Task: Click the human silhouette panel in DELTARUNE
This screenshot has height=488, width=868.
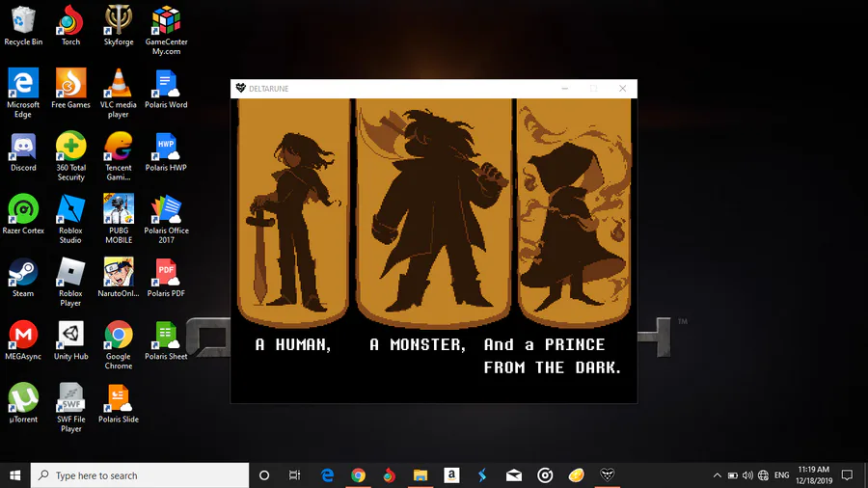Action: (x=293, y=213)
